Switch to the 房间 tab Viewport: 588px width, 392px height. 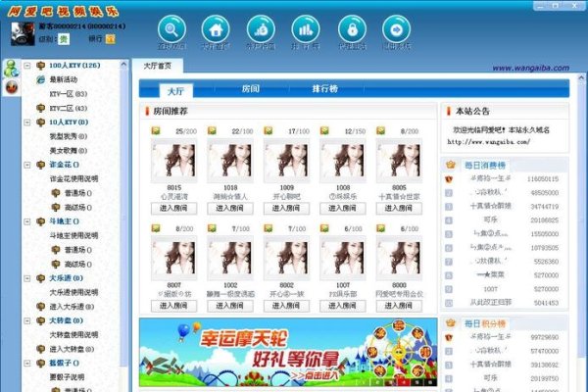click(x=251, y=89)
